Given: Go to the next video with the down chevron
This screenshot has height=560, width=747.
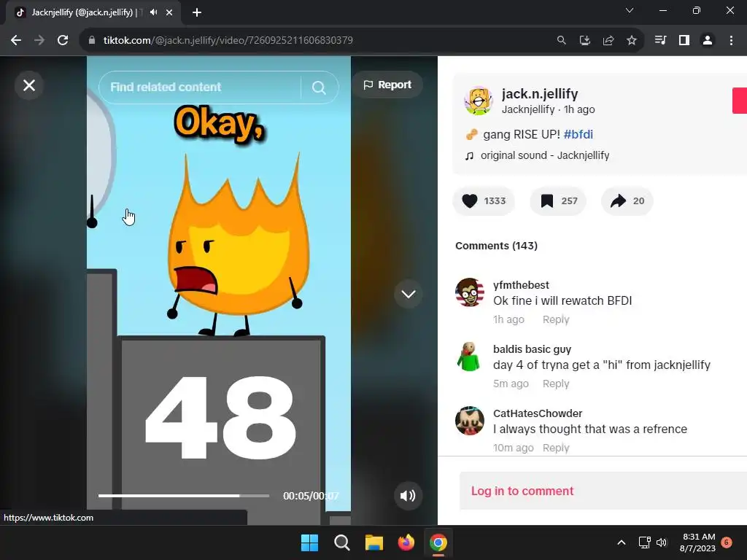Looking at the screenshot, I should click(409, 295).
